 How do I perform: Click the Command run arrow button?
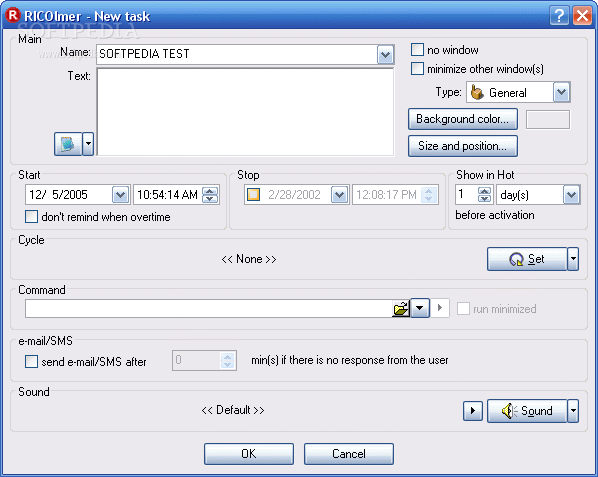(440, 308)
